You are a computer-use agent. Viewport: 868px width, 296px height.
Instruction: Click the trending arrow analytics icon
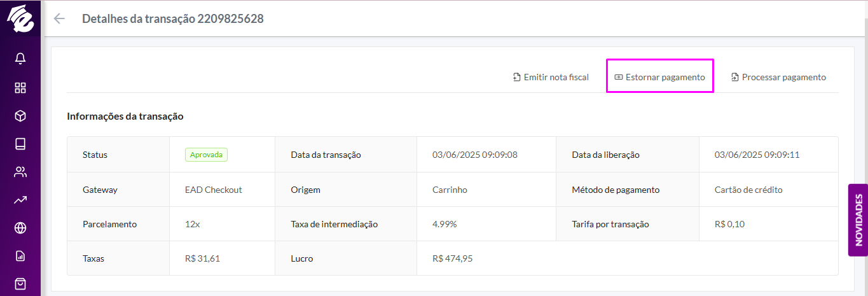[x=20, y=200]
